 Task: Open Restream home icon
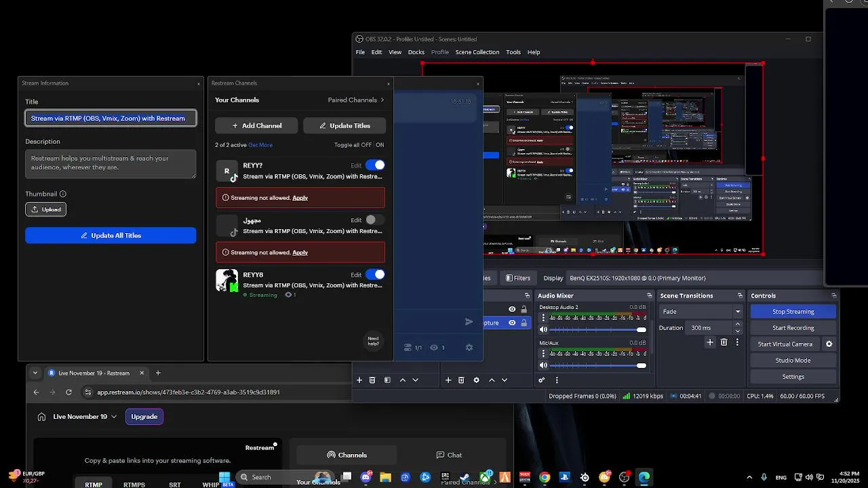[42, 417]
